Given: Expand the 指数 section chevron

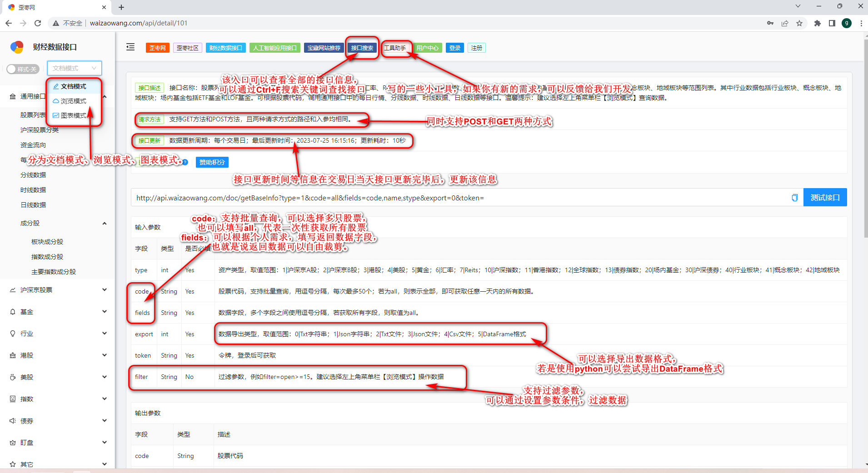Looking at the screenshot, I should tap(105, 399).
